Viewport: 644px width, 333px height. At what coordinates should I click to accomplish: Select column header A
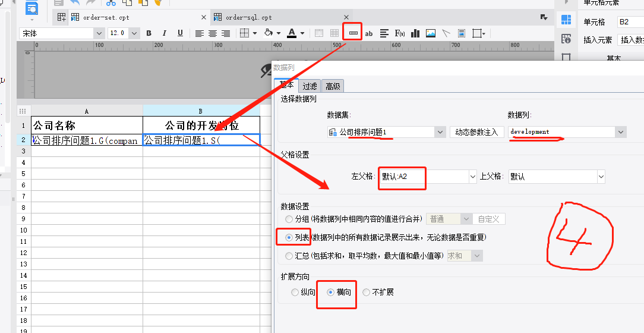pyautogui.click(x=87, y=111)
